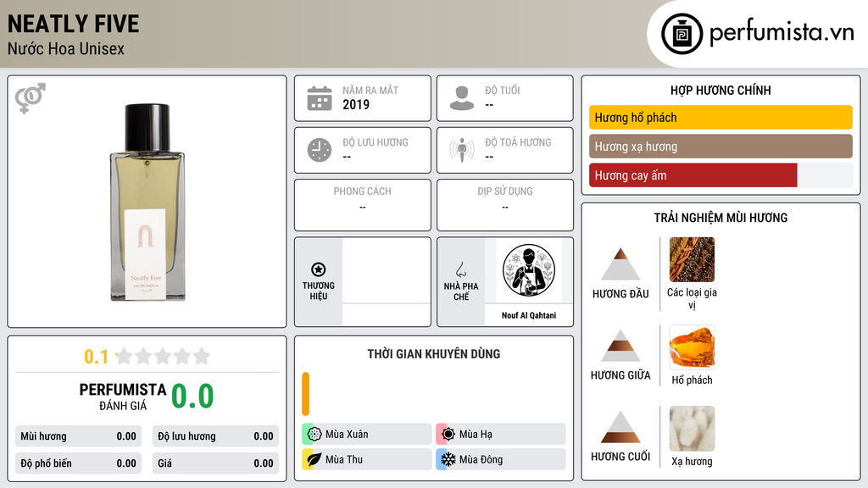Click the Mùa Đông snowflake icon
The image size is (868, 488).
click(448, 459)
